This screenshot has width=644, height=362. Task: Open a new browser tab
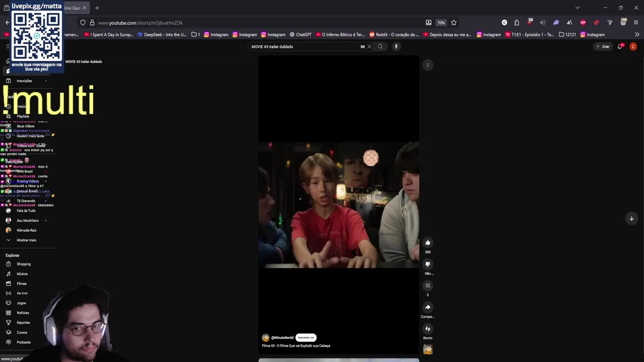[97, 8]
